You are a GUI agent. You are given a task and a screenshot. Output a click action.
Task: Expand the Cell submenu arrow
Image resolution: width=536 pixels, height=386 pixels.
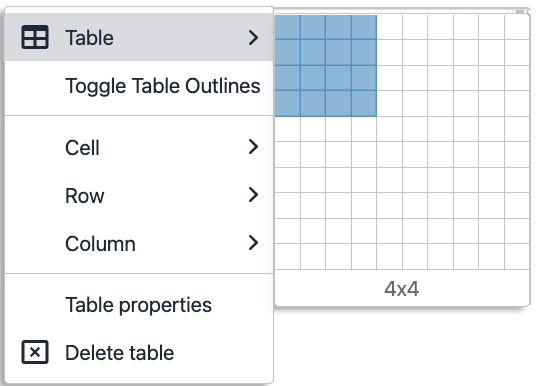click(x=253, y=147)
